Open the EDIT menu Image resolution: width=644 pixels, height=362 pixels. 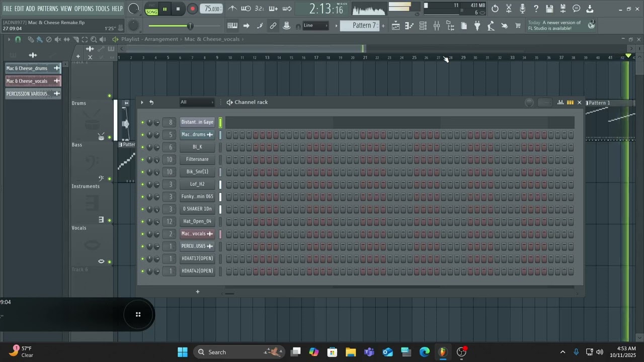pyautogui.click(x=19, y=9)
